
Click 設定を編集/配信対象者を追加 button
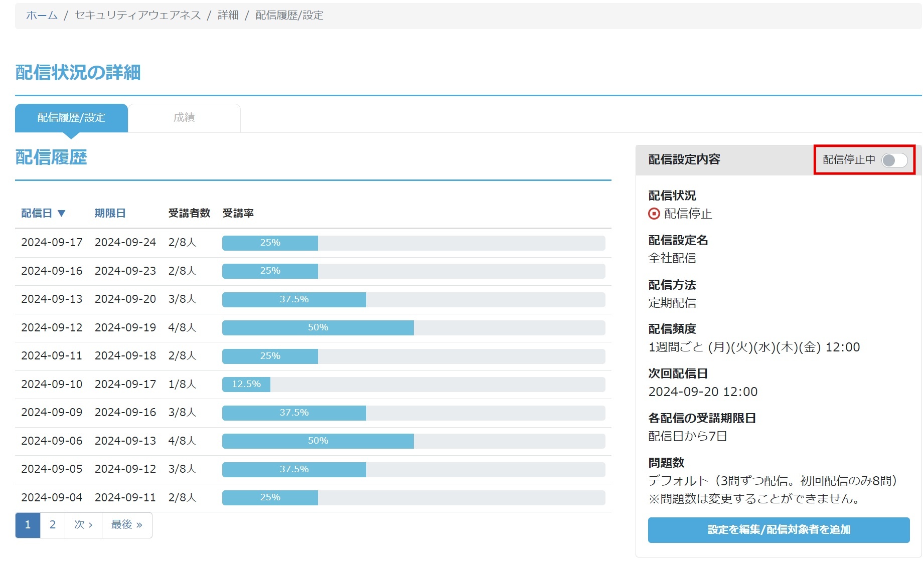click(779, 530)
